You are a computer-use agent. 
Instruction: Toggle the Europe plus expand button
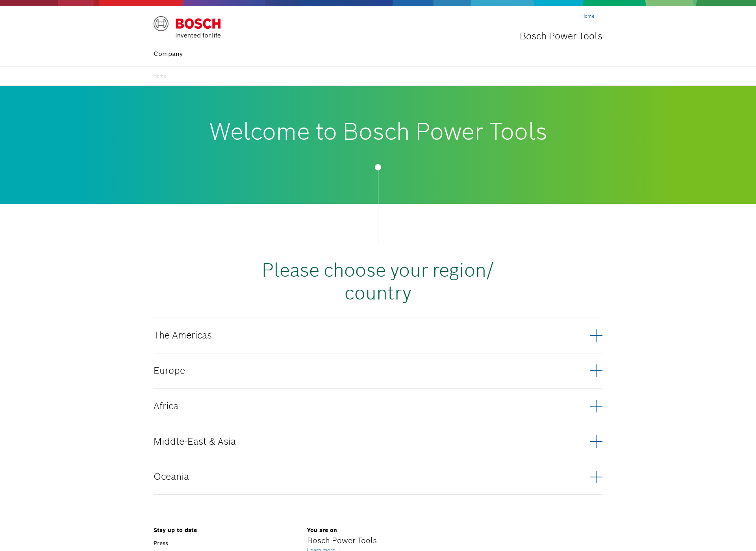click(595, 371)
